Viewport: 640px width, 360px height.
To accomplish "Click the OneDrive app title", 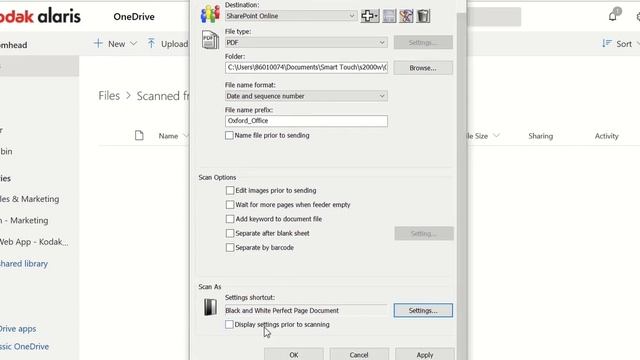I will pyautogui.click(x=134, y=17).
